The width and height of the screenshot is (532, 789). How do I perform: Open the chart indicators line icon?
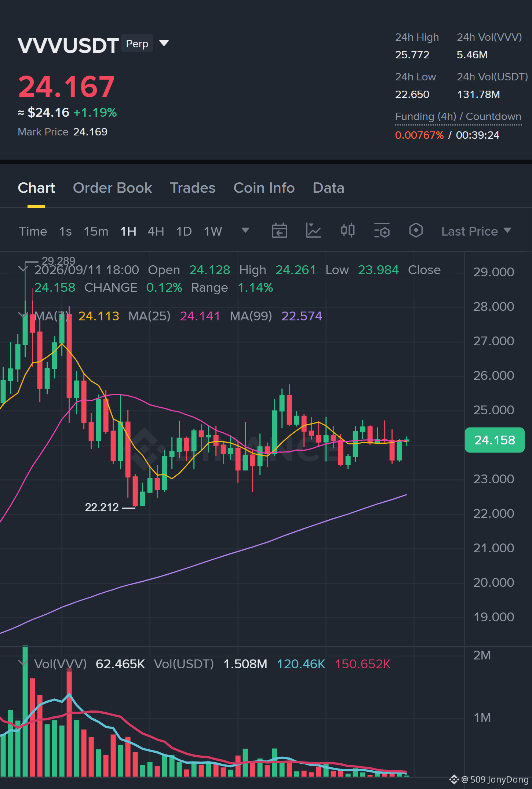coord(314,231)
